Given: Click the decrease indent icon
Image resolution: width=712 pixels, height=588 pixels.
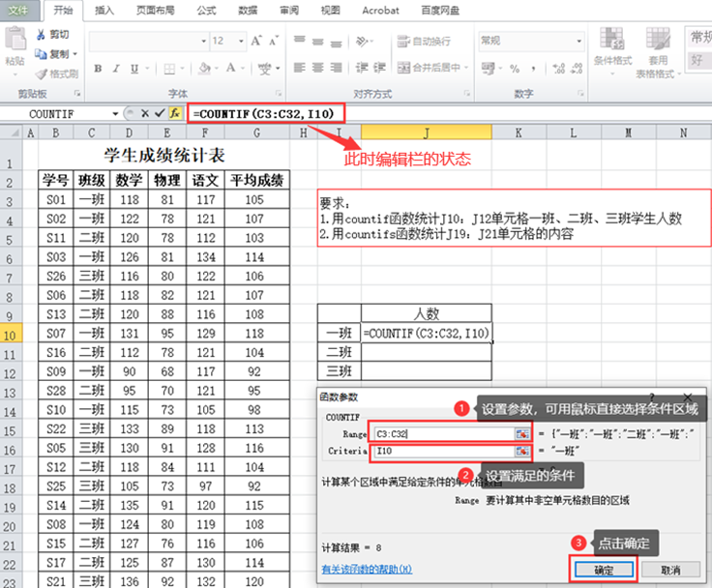Looking at the screenshot, I should pos(362,68).
